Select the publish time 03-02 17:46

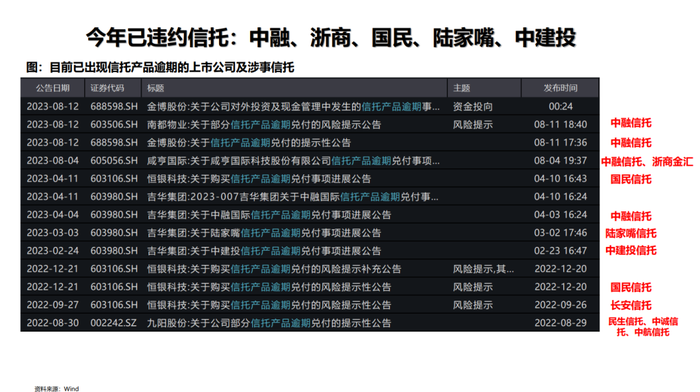560,233
